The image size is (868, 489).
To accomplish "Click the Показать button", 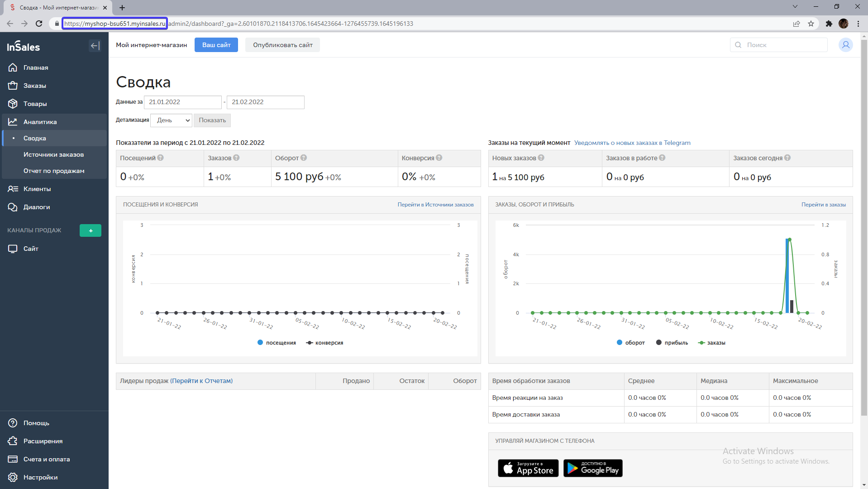I will pos(212,120).
